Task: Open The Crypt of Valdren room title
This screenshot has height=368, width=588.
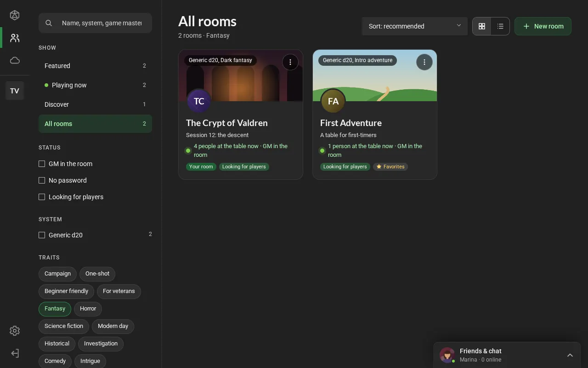Action: [227, 123]
